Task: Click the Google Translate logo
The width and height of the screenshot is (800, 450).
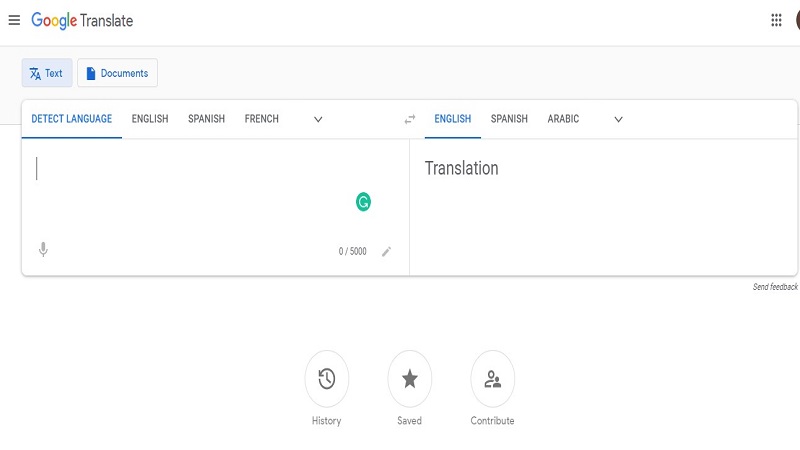Action: (x=82, y=20)
